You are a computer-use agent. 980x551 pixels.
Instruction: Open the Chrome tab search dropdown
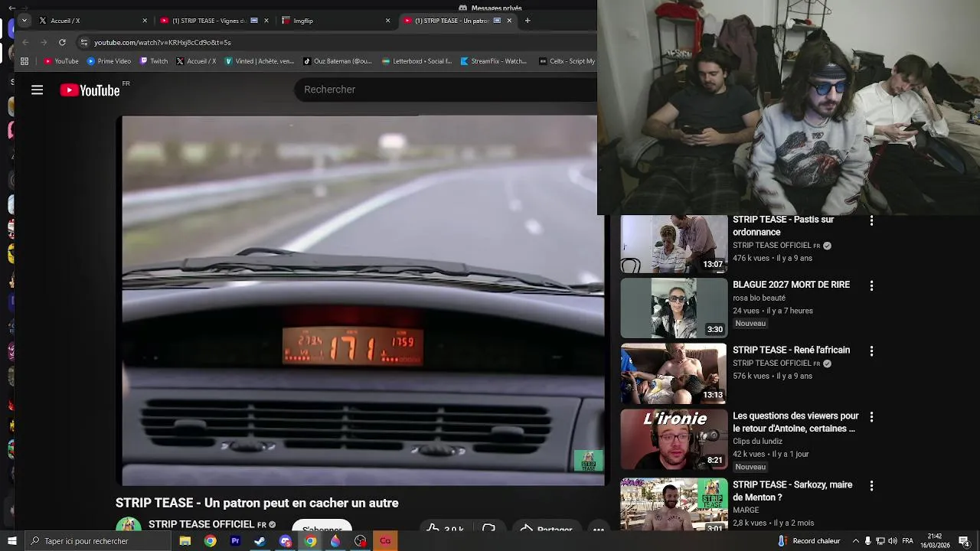coord(24,21)
